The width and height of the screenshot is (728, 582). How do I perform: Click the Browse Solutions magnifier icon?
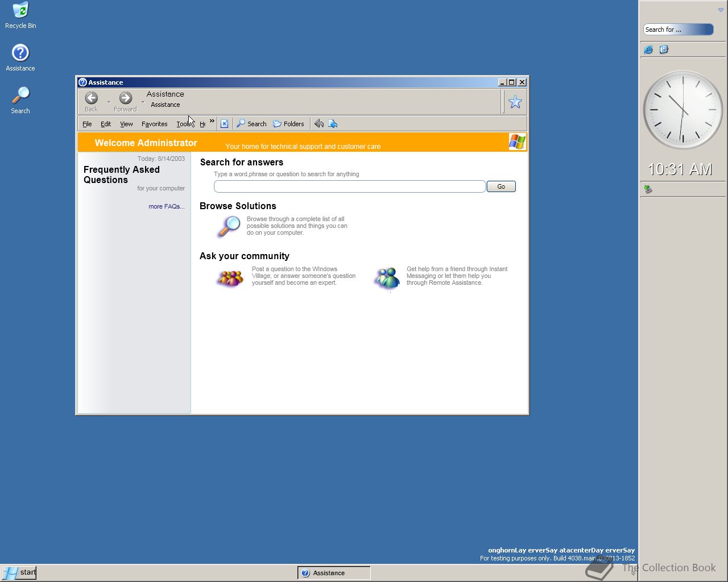(229, 226)
